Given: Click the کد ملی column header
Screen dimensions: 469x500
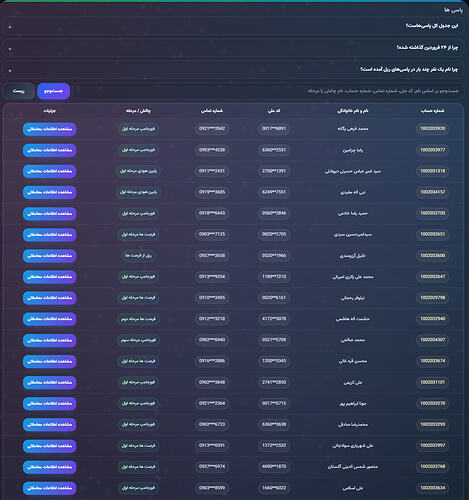Looking at the screenshot, I should [274, 111].
